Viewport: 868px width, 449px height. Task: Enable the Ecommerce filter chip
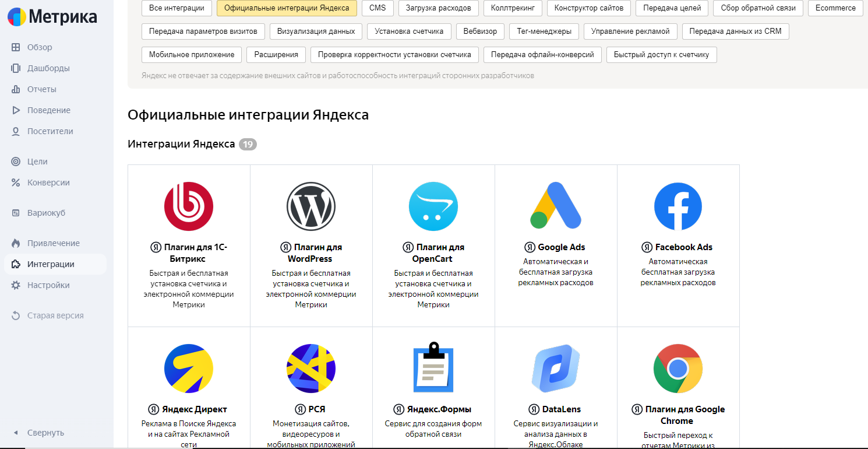click(x=835, y=8)
